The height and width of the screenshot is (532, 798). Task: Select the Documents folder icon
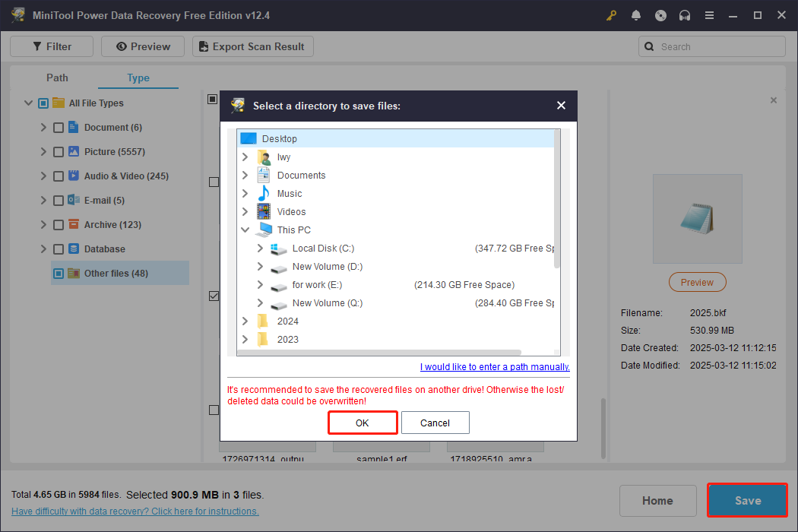coord(264,175)
